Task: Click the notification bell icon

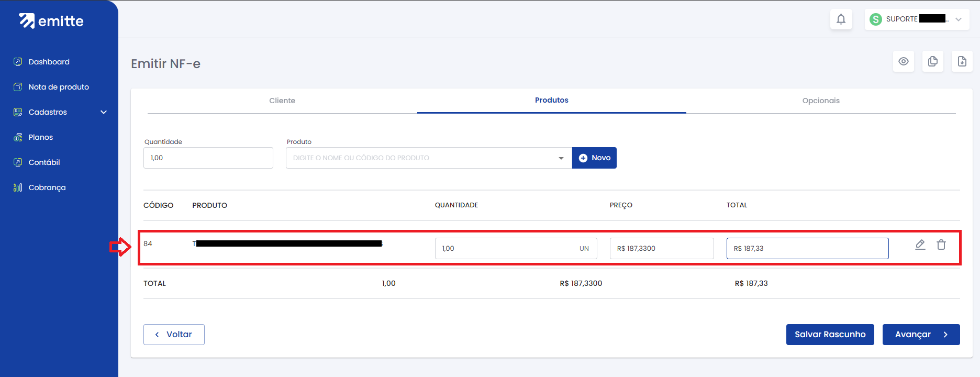Action: click(841, 19)
